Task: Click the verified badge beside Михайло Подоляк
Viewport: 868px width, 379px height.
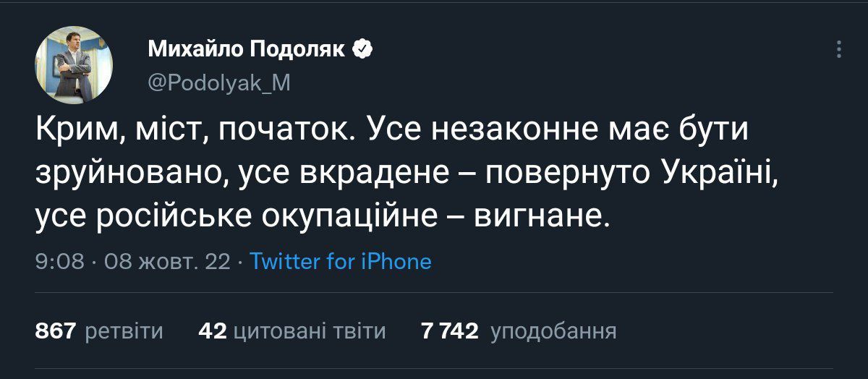Action: 362,49
